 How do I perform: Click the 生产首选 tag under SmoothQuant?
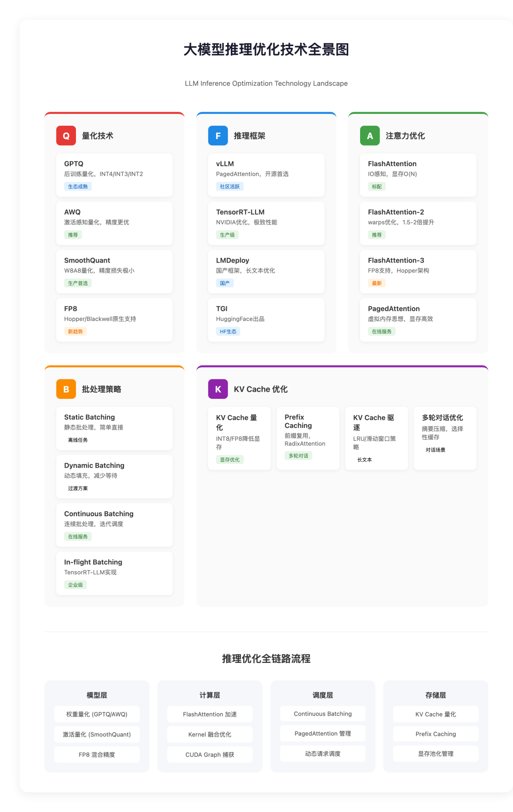pos(78,283)
